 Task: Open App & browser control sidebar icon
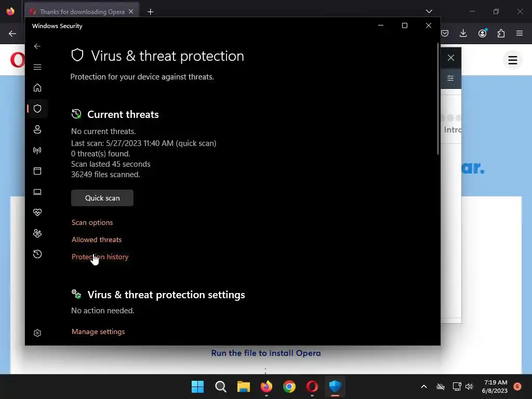tap(37, 170)
